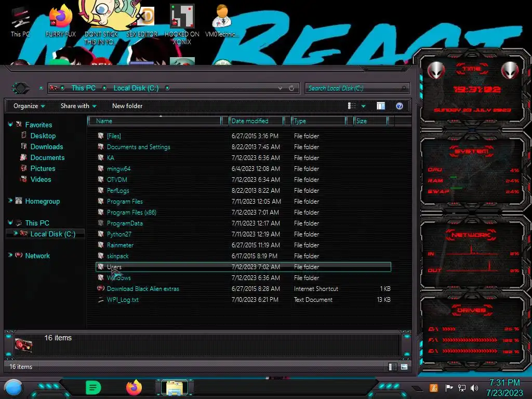Click the change view icon
This screenshot has width=532, height=399.
(x=352, y=106)
